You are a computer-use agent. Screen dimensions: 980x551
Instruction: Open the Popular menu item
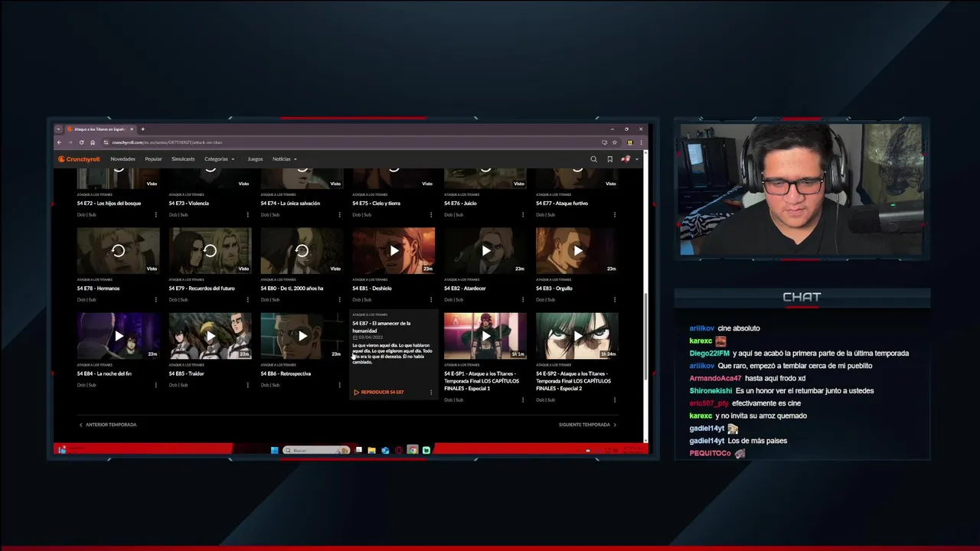(153, 159)
